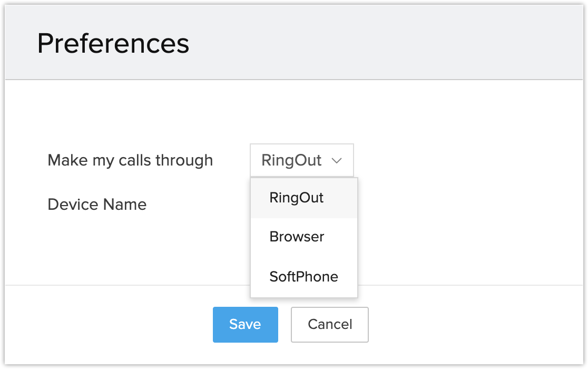Image resolution: width=588 pixels, height=369 pixels.
Task: Close the open list via dropdown arrow
Action: [337, 161]
